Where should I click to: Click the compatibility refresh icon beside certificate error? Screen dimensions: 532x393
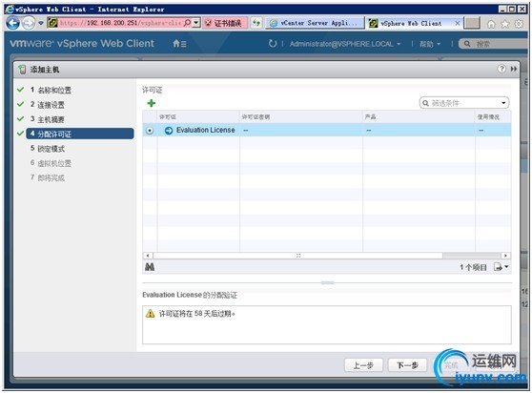point(256,23)
